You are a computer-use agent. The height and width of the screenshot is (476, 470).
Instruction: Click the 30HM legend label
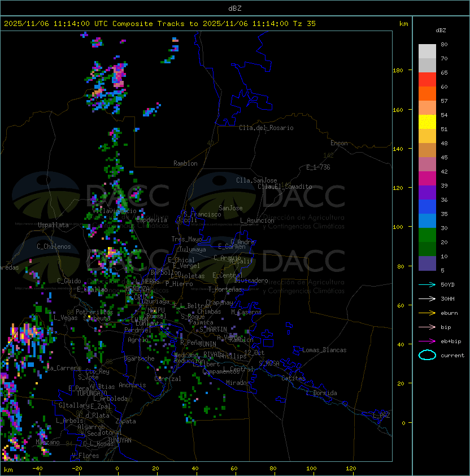[x=447, y=298]
